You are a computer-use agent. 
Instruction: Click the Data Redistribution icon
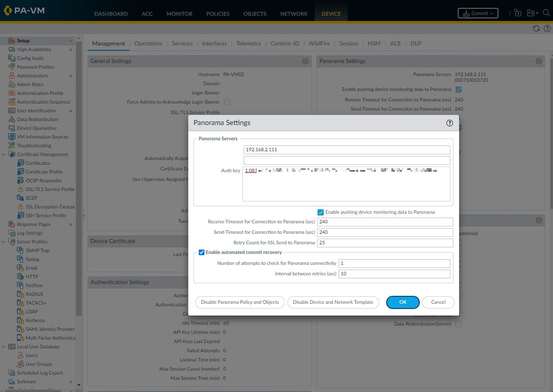tap(12, 119)
